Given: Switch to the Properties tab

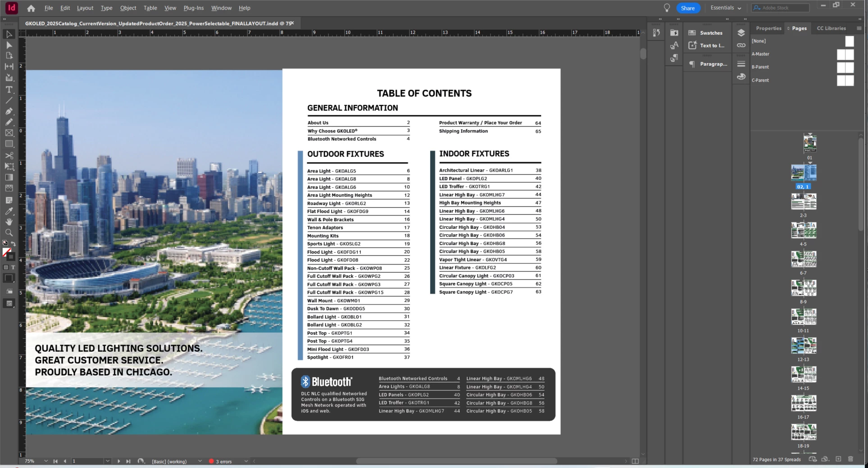Looking at the screenshot, I should [x=768, y=28].
